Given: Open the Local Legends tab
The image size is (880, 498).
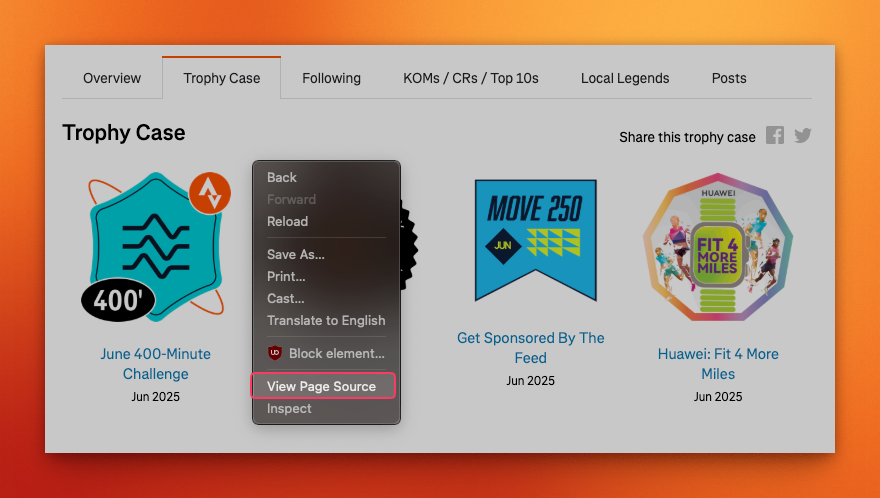Looking at the screenshot, I should tap(625, 78).
